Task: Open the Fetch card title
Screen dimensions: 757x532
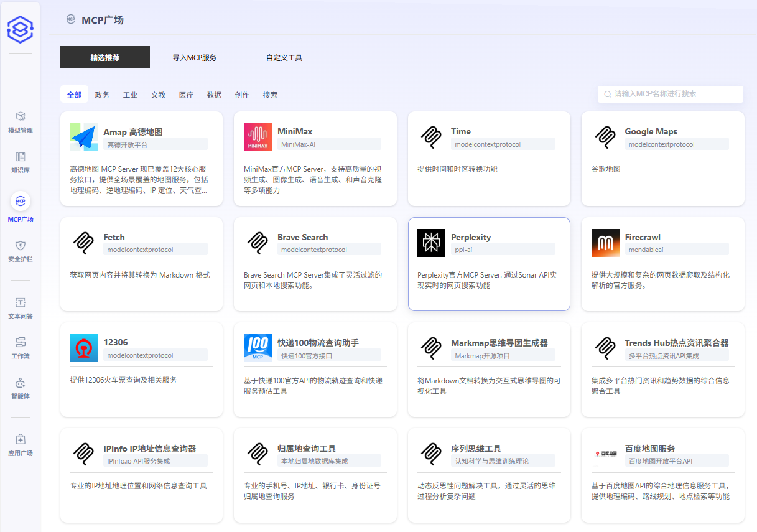Action: coord(114,237)
